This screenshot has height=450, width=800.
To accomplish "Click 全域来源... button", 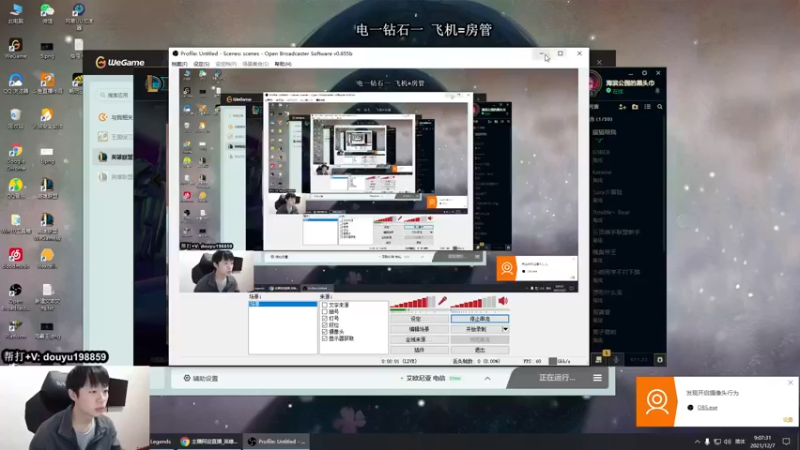I will click(x=419, y=340).
